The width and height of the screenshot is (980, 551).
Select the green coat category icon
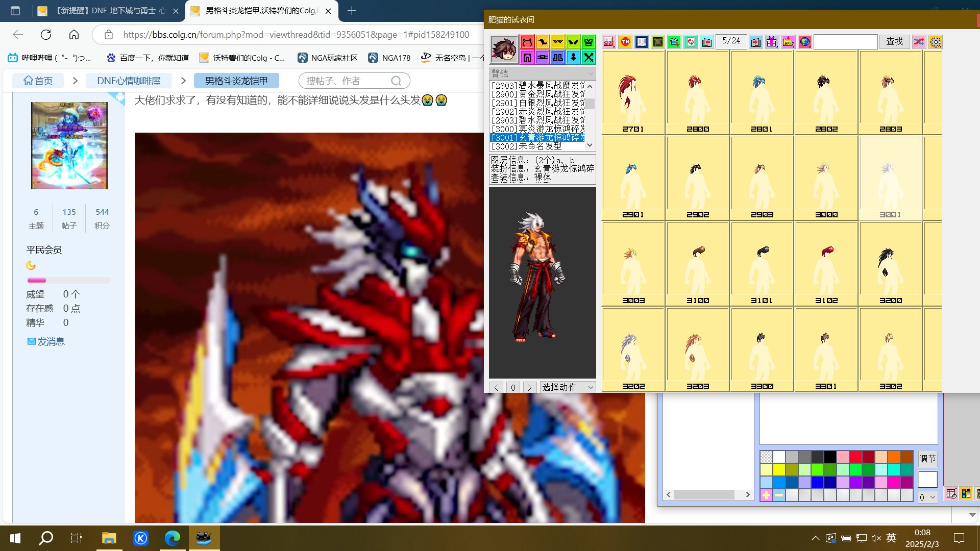coord(589,42)
